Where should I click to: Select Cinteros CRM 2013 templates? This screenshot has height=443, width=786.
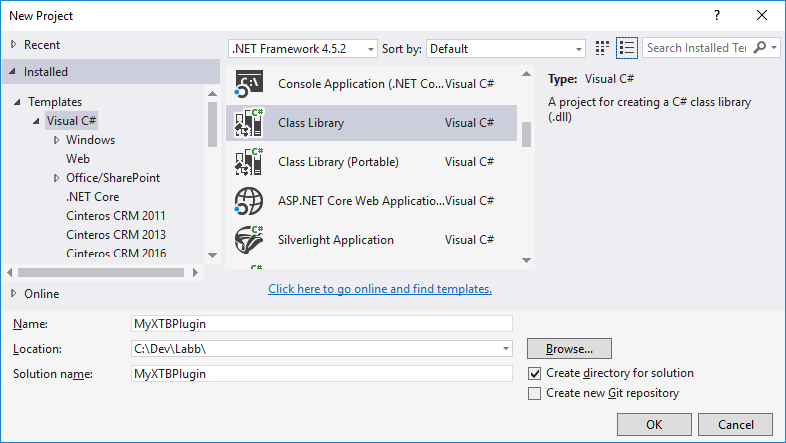(x=116, y=235)
